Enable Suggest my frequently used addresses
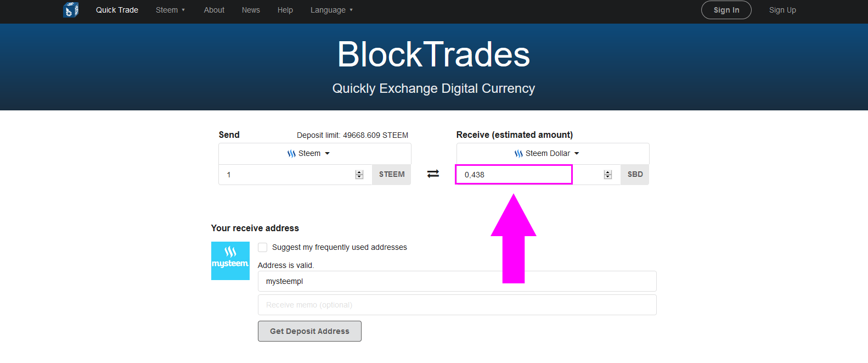The image size is (868, 363). tap(263, 248)
